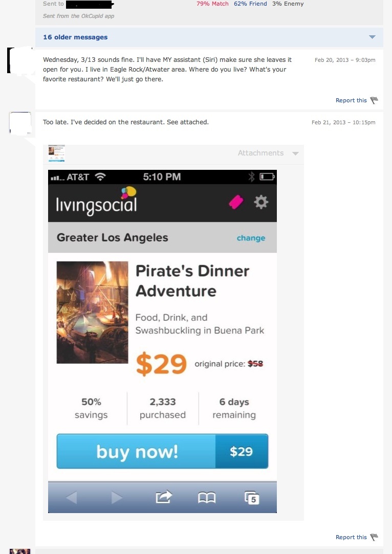Expand the 16 older messages arrow
This screenshot has height=554, width=392.
tap(372, 37)
